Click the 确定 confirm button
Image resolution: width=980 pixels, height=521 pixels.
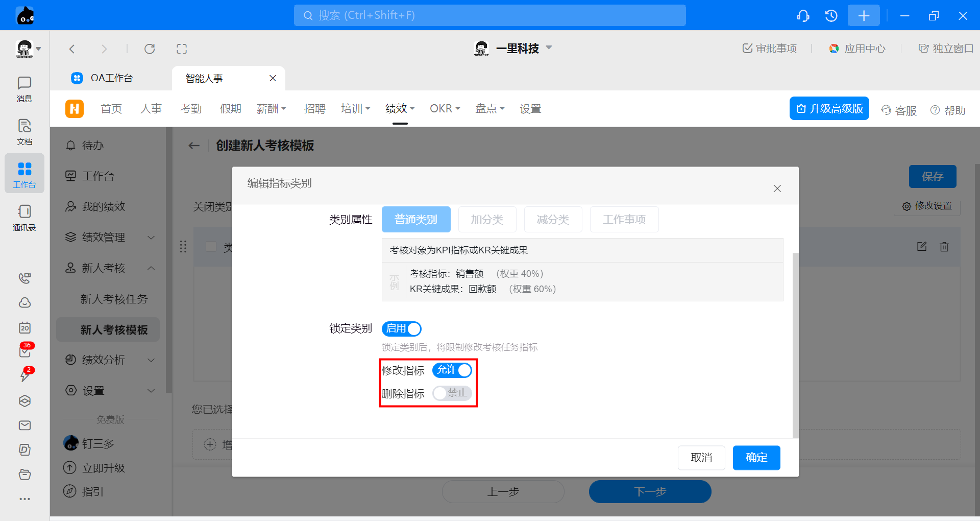point(756,458)
